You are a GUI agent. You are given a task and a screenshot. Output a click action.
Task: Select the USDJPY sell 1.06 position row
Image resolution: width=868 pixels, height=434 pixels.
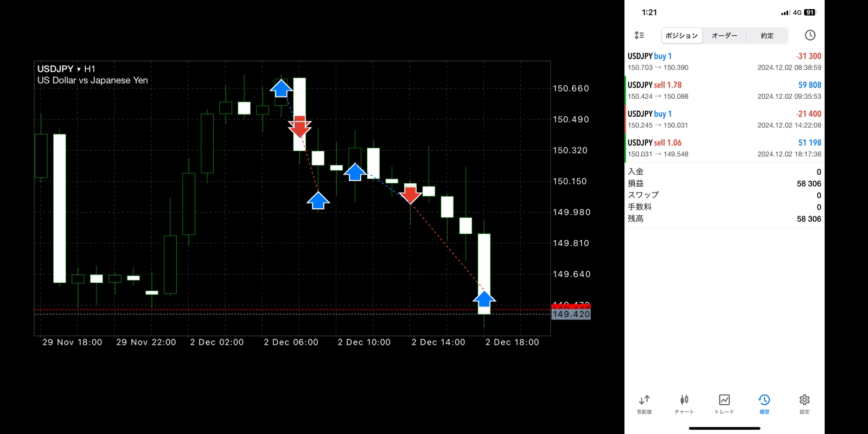pos(724,148)
